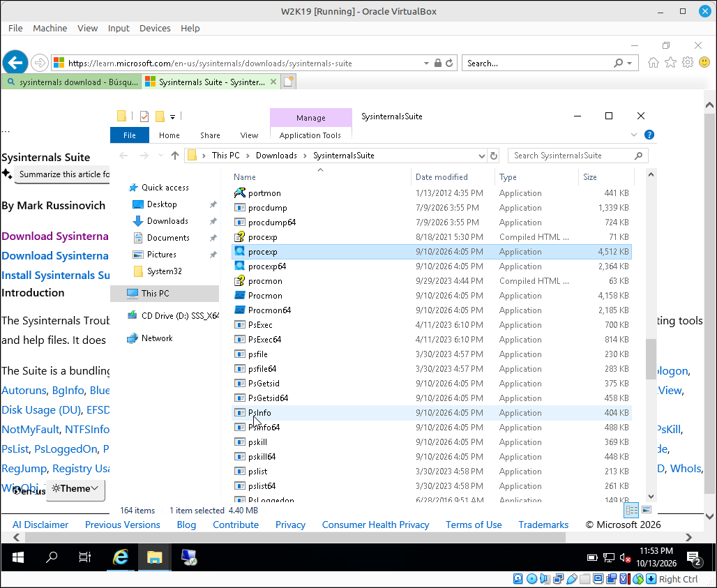Switch to details view layout icon
717x588 pixels.
pyautogui.click(x=631, y=510)
